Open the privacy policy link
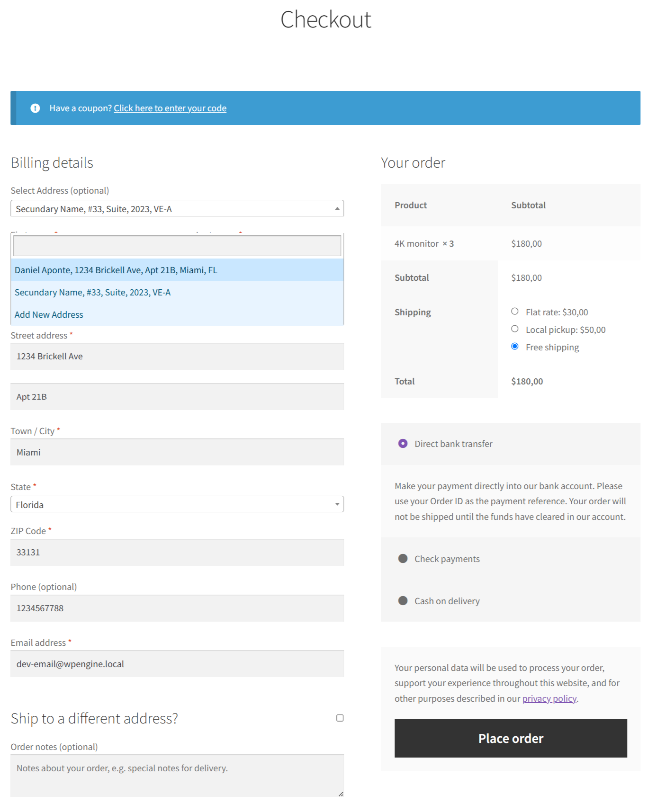 click(x=549, y=699)
